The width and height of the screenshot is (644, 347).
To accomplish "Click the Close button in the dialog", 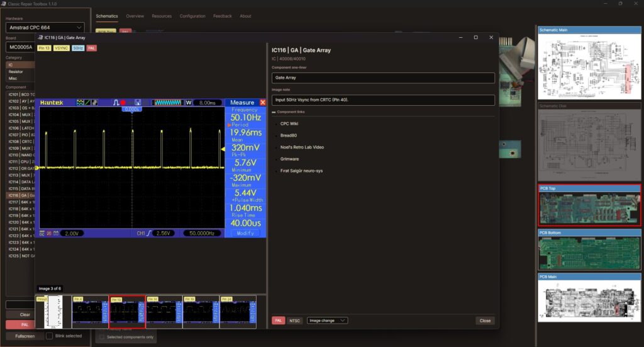I will (x=485, y=321).
